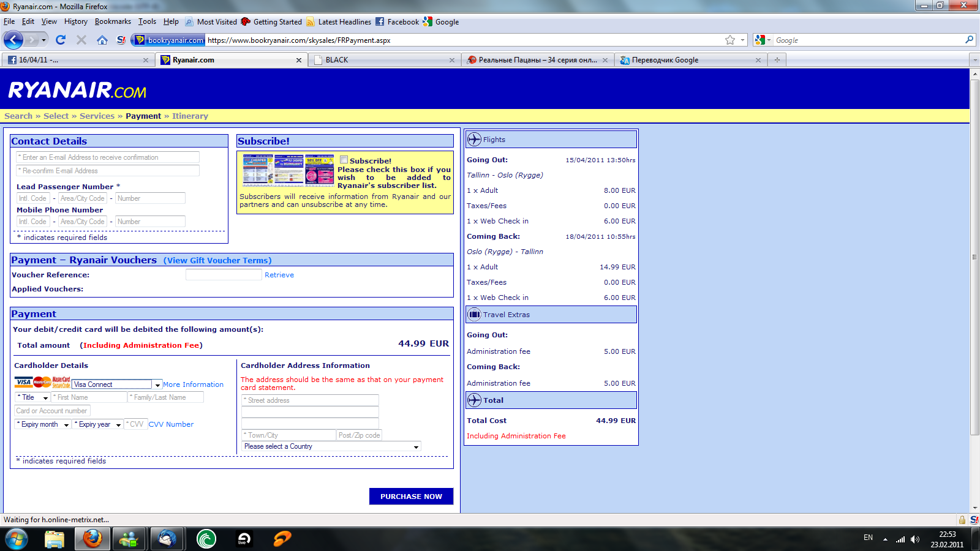This screenshot has height=551, width=980.
Task: List all tabs with the tab bar arrow
Action: (974, 60)
